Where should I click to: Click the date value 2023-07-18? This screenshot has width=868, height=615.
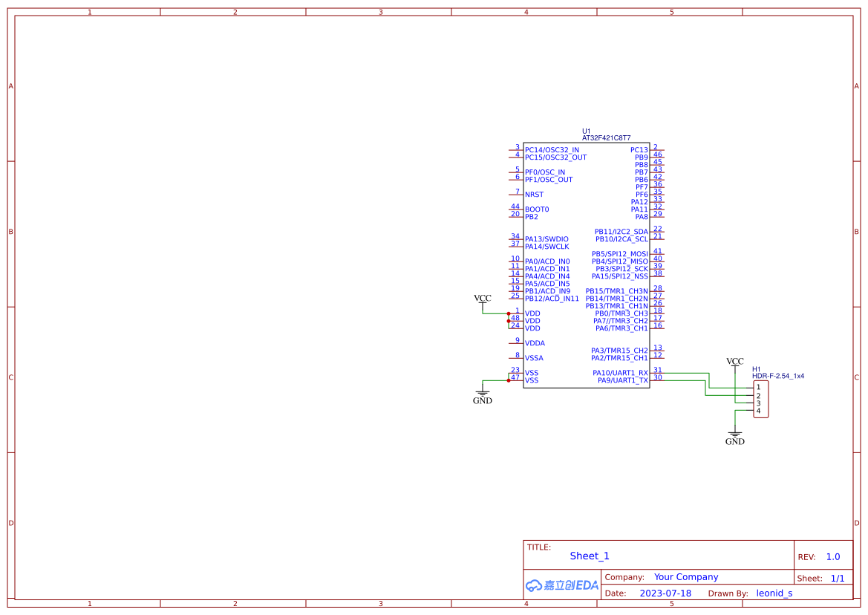click(x=665, y=593)
